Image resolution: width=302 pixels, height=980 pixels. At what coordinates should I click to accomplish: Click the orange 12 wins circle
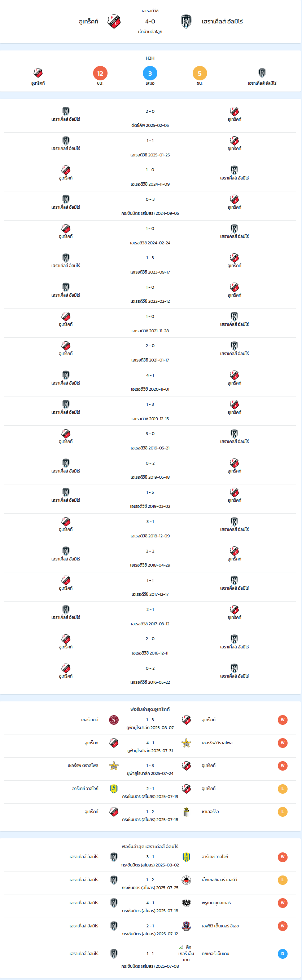[x=100, y=74]
